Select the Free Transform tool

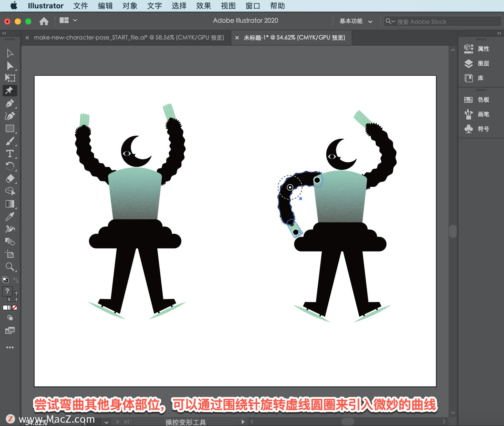(x=10, y=78)
